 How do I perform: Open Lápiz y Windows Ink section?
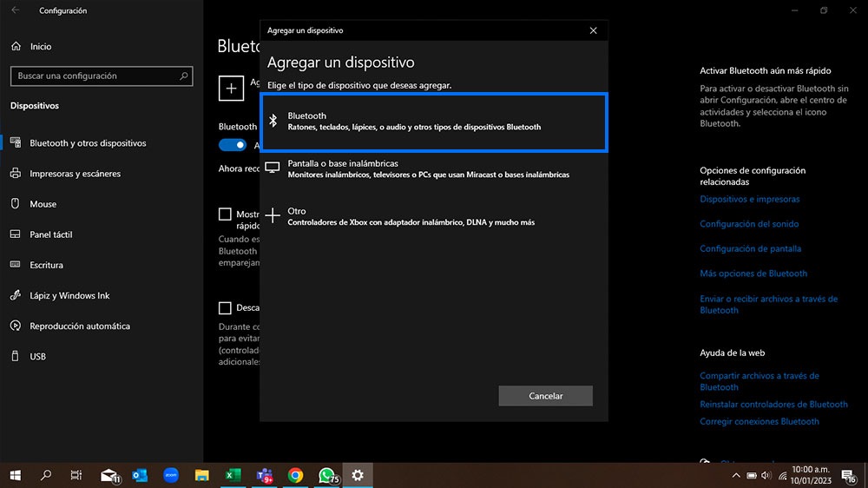(69, 295)
